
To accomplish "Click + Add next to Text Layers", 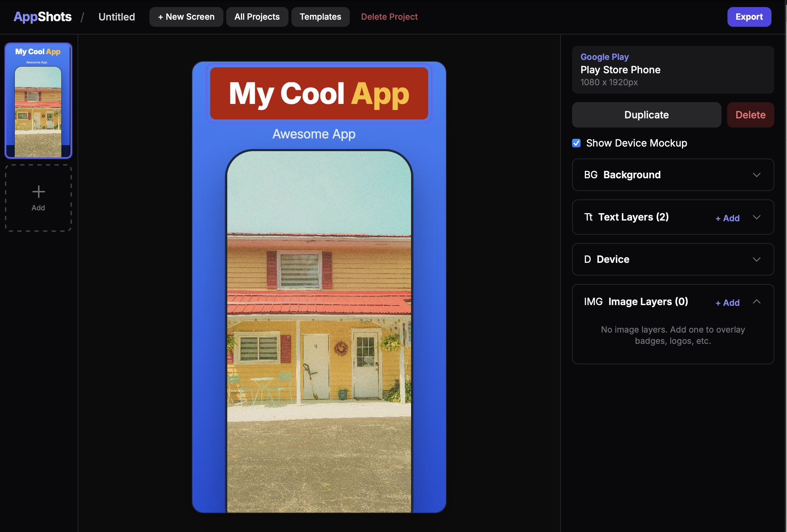I will pos(727,218).
